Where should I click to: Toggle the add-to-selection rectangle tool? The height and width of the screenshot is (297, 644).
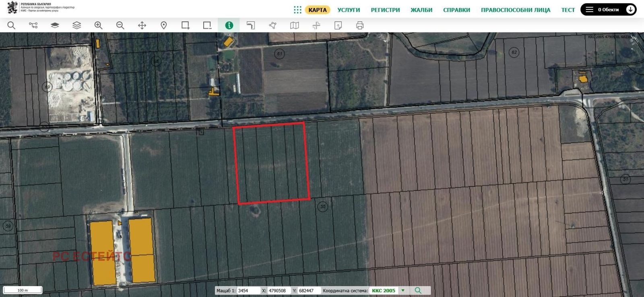point(186,25)
